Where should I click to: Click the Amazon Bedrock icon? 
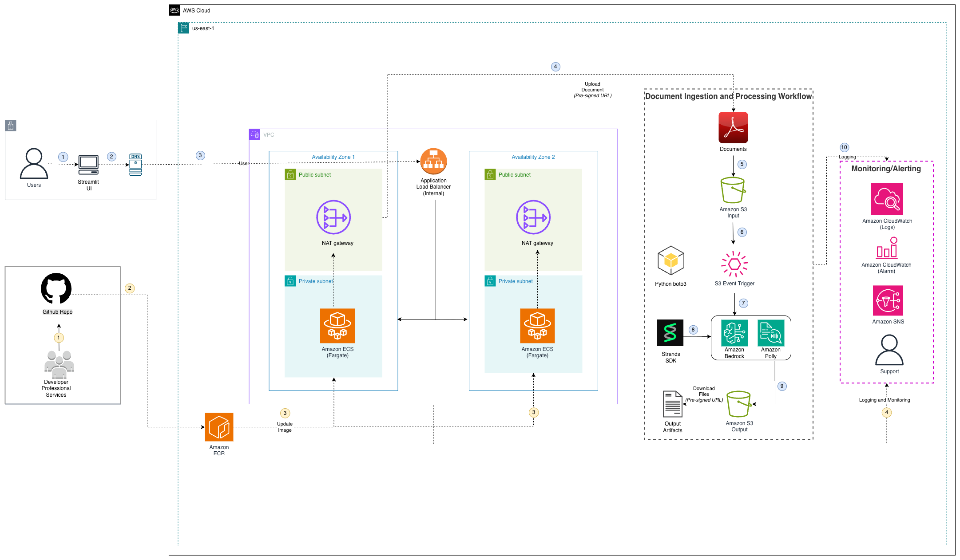(734, 333)
